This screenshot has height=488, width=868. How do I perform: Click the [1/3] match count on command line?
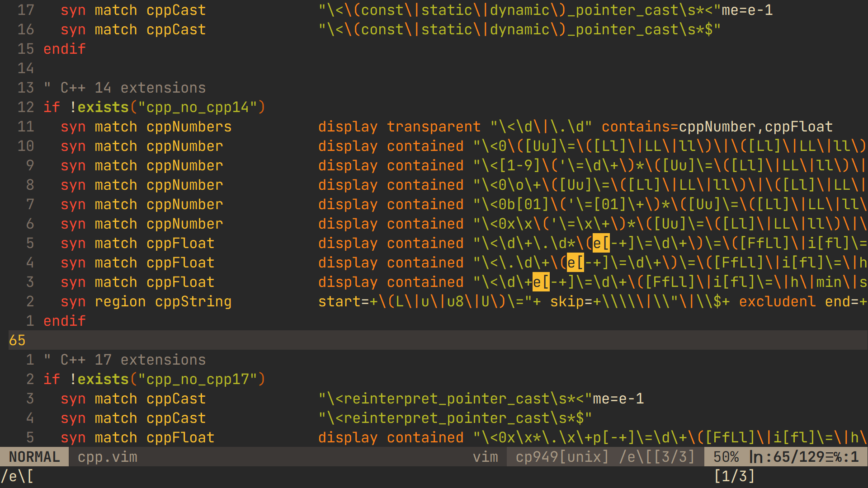tap(735, 475)
